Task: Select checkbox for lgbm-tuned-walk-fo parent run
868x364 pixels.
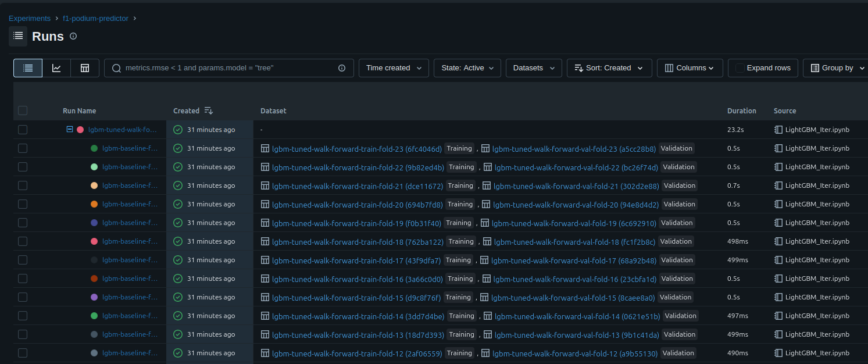Action: point(23,130)
